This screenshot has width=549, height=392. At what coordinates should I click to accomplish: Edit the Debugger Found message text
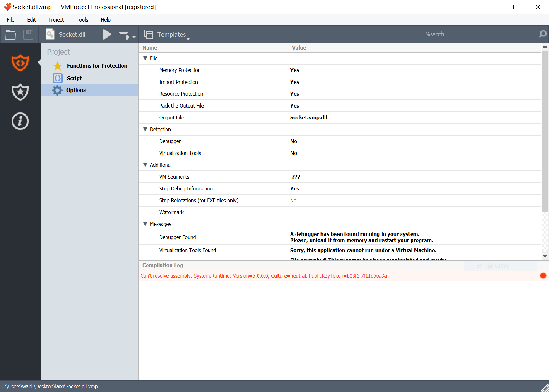coord(362,237)
